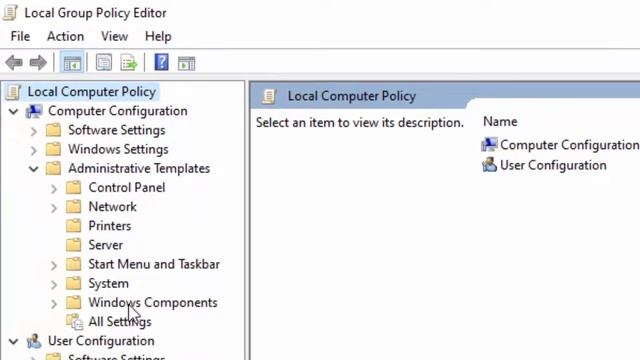The width and height of the screenshot is (640, 360).
Task: Click the Server folder icon
Action: pos(74,245)
